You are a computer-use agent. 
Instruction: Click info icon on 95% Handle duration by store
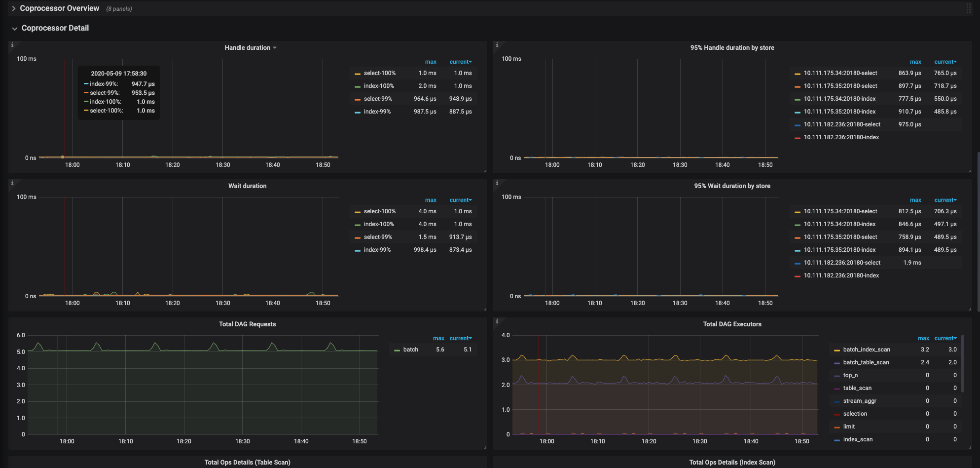[497, 45]
